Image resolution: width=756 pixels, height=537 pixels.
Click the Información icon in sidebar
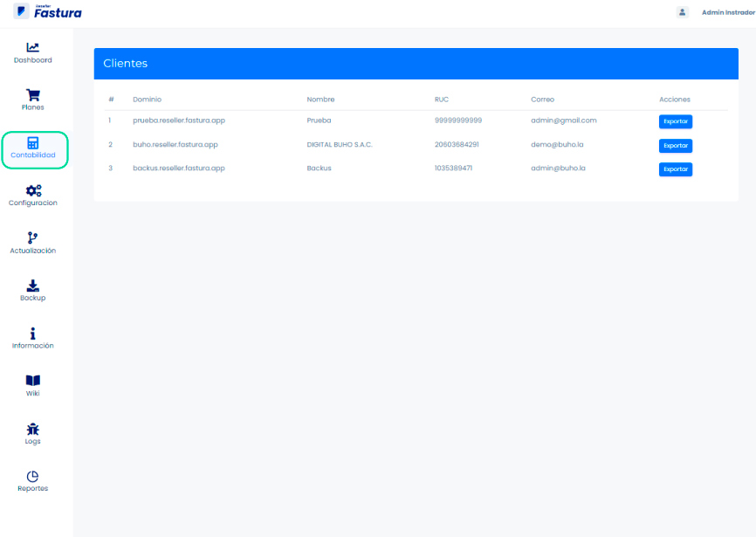(x=33, y=333)
